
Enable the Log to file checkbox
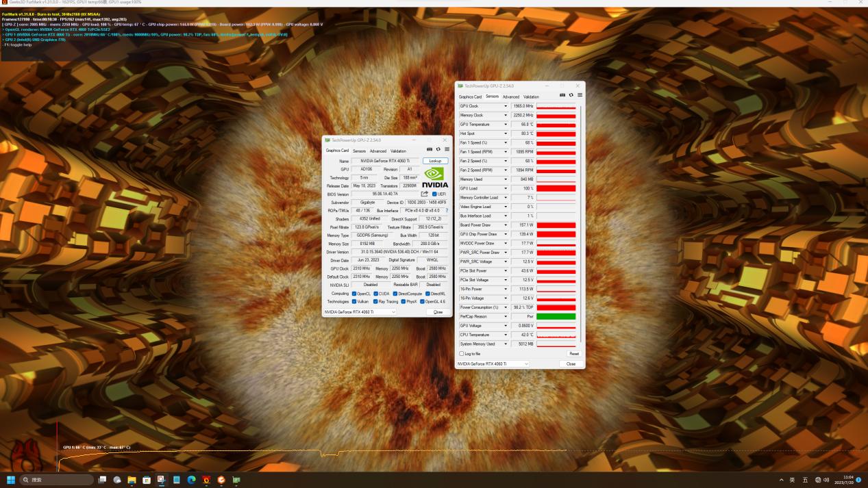[462, 353]
